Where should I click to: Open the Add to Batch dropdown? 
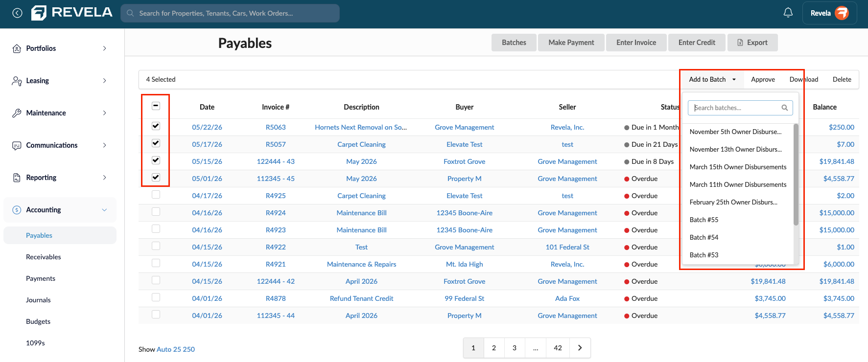[712, 79]
